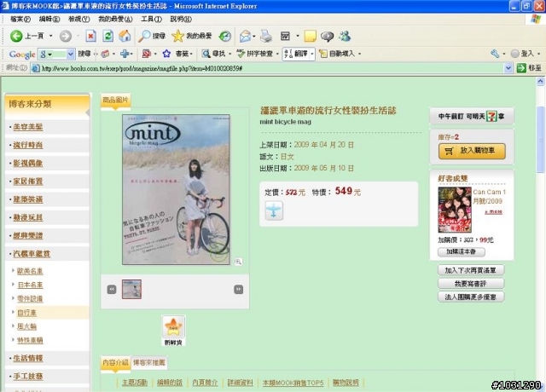
Task: Expand the spell check dropdown arrow
Action: (277, 54)
